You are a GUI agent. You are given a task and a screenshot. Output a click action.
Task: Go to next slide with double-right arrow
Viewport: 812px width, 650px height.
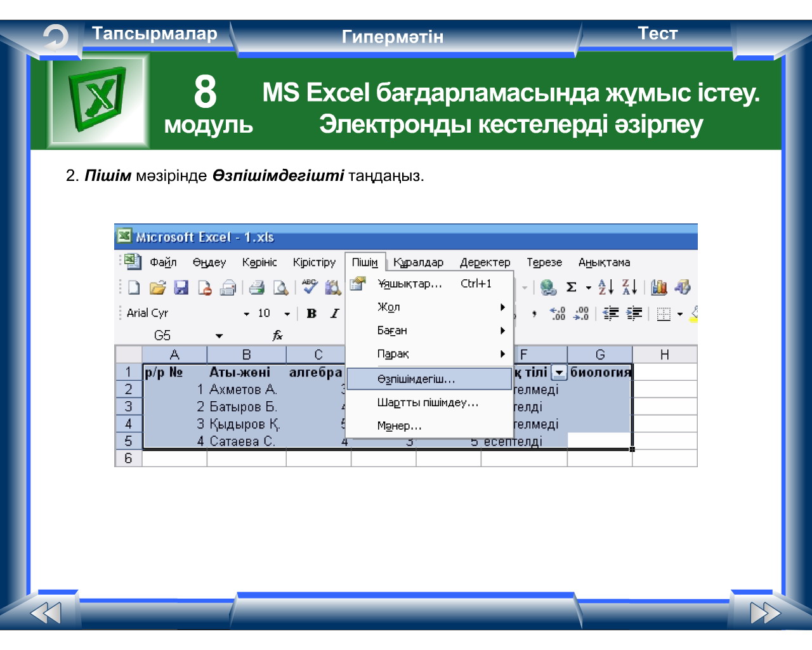pyautogui.click(x=765, y=613)
